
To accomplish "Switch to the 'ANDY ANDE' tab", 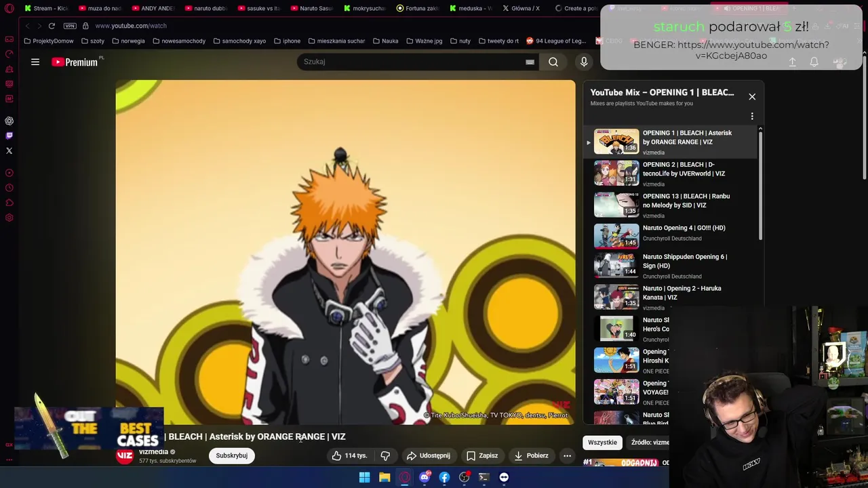I will point(153,8).
